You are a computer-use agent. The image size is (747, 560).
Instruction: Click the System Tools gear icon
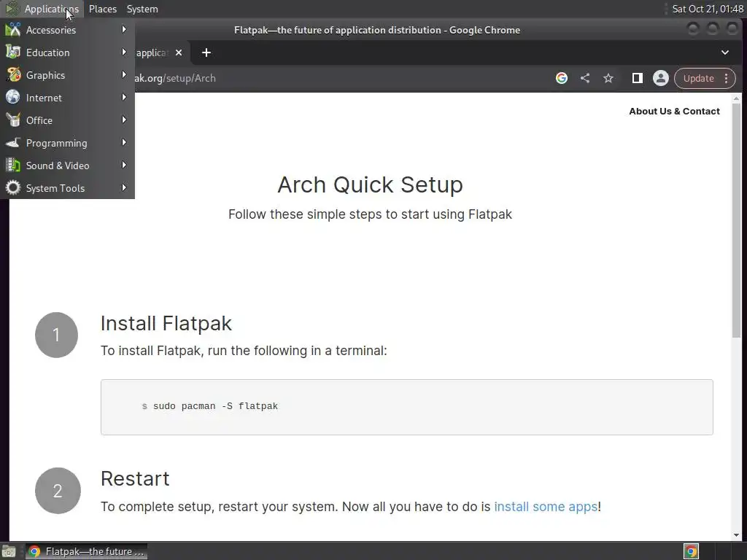[x=13, y=187]
